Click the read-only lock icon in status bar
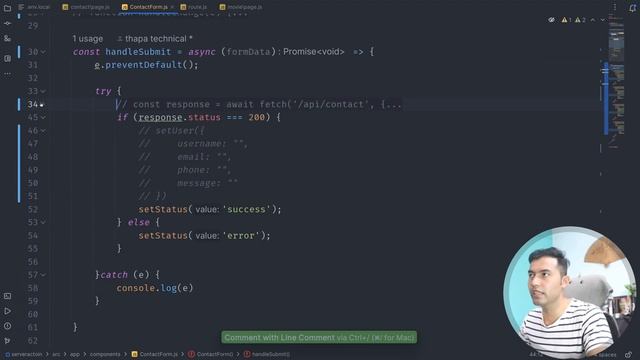This screenshot has height=360, width=640. pos(628,355)
